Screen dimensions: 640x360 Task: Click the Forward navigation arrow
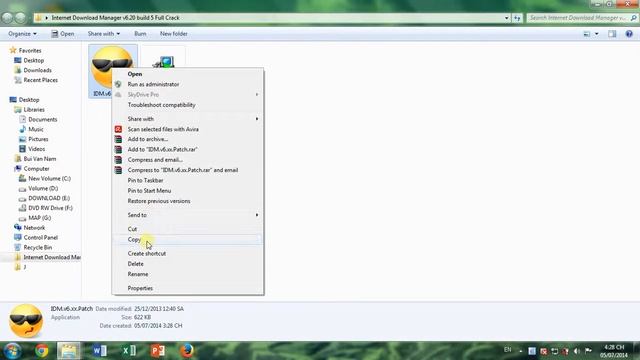[20, 18]
